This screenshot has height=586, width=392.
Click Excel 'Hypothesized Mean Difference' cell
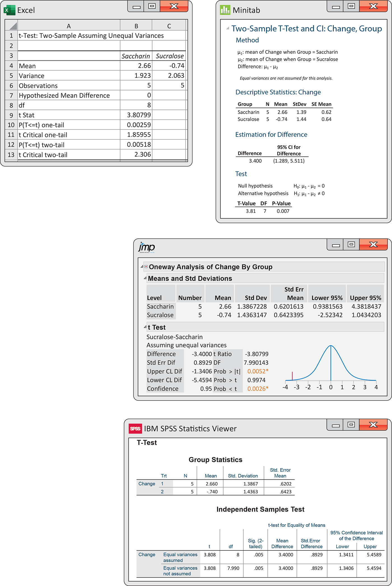pos(69,95)
